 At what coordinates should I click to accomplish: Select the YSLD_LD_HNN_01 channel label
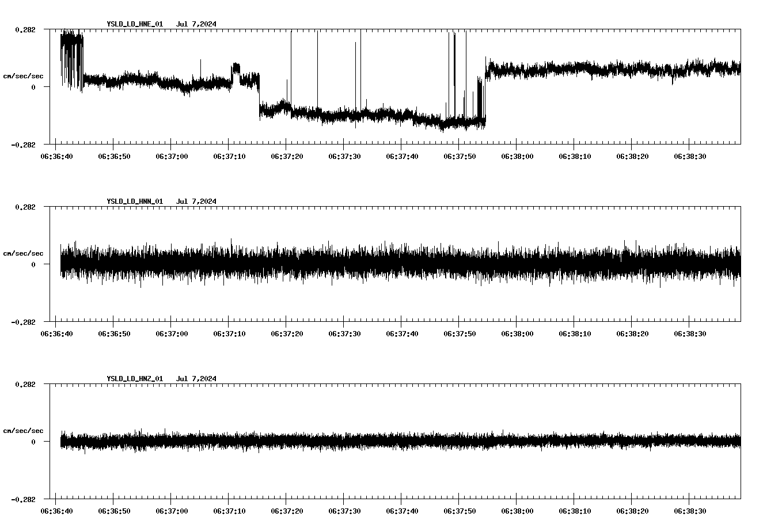pyautogui.click(x=134, y=202)
